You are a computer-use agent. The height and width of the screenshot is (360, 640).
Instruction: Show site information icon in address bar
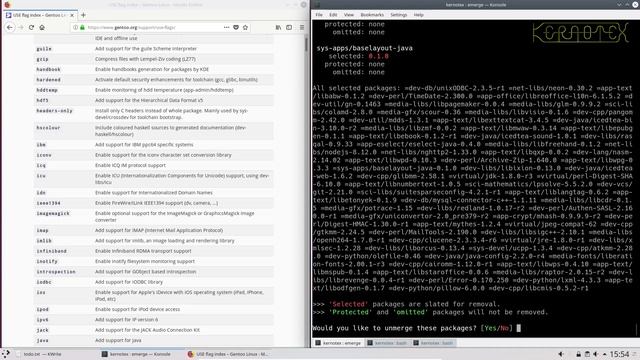75,27
